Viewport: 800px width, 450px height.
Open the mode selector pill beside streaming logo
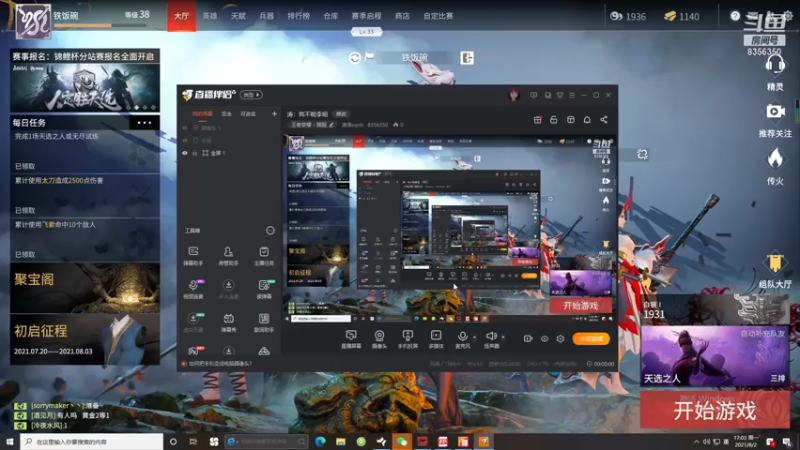coord(251,95)
